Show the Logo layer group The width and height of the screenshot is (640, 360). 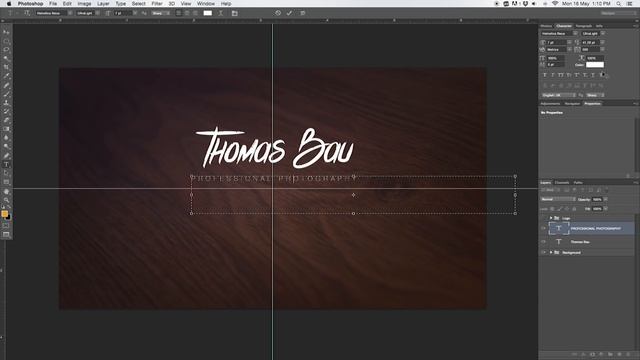543,218
